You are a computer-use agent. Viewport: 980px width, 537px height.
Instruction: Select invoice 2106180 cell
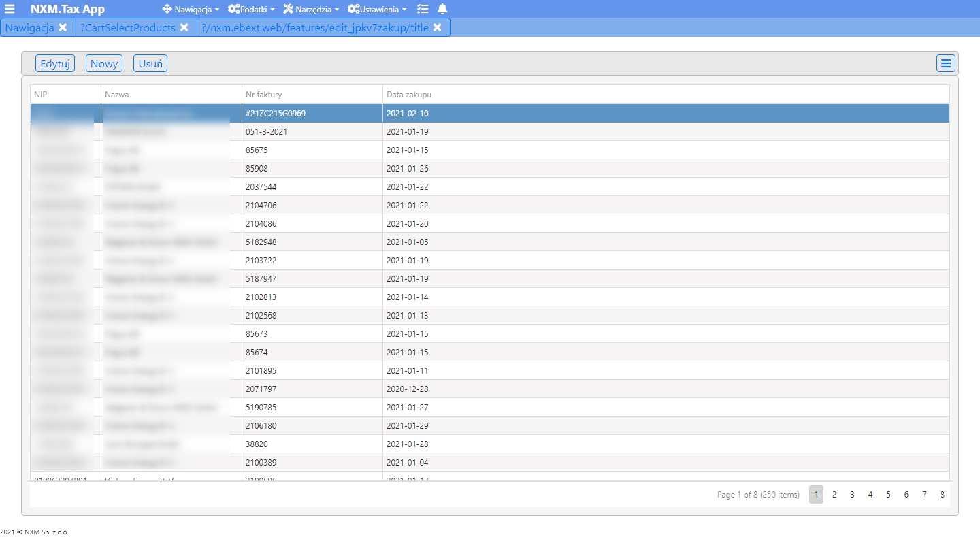[x=312, y=426]
